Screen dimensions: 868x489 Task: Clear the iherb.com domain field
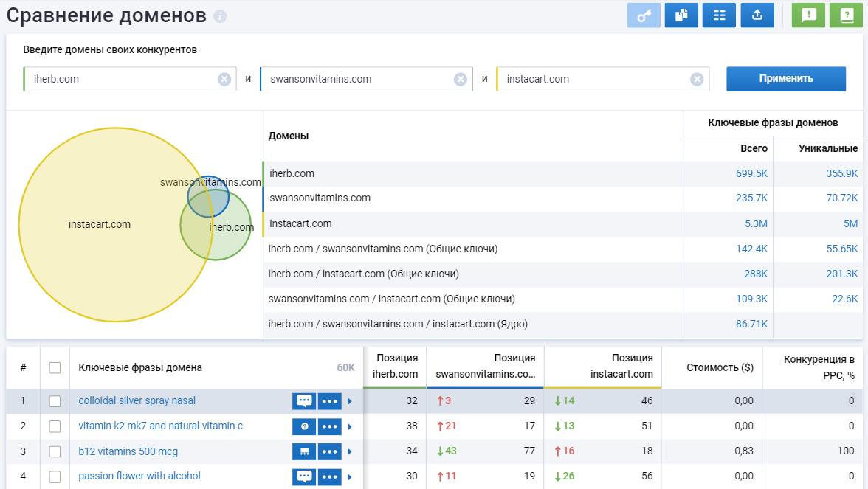coord(224,79)
